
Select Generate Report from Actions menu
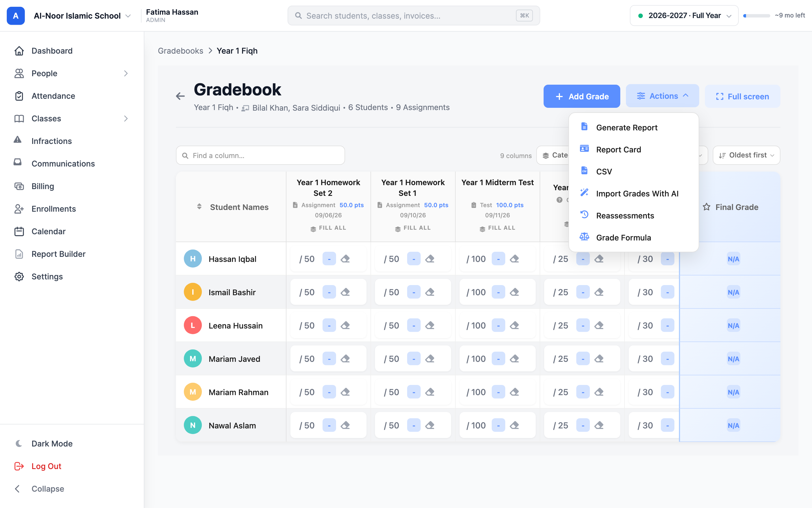pos(634,127)
